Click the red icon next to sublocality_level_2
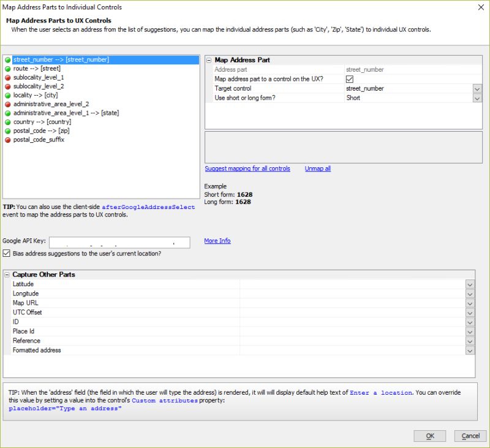This screenshot has width=490, height=448. (8, 86)
